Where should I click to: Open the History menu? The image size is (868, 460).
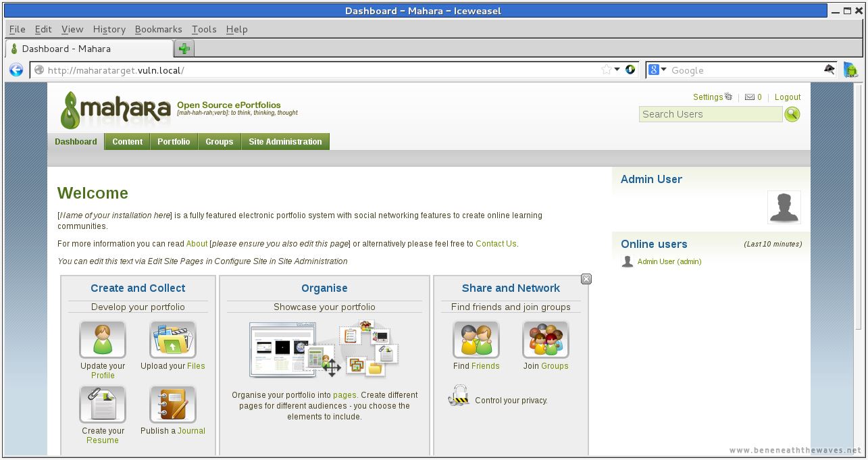tap(109, 29)
